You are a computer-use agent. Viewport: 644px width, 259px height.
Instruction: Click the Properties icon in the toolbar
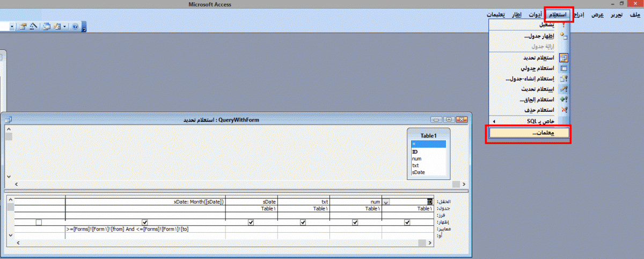(23, 26)
